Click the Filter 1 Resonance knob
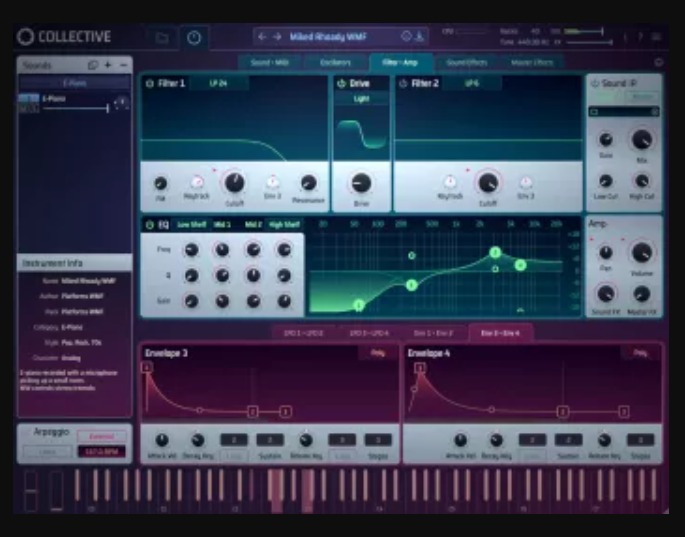Image resolution: width=685 pixels, height=537 pixels. (309, 183)
